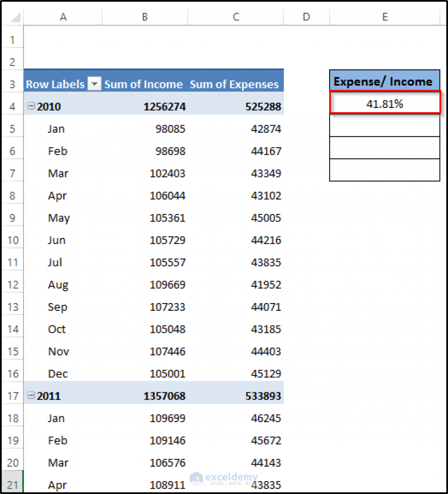Select the Feb 2011 income cell 109146
448x494 pixels.
(x=167, y=440)
